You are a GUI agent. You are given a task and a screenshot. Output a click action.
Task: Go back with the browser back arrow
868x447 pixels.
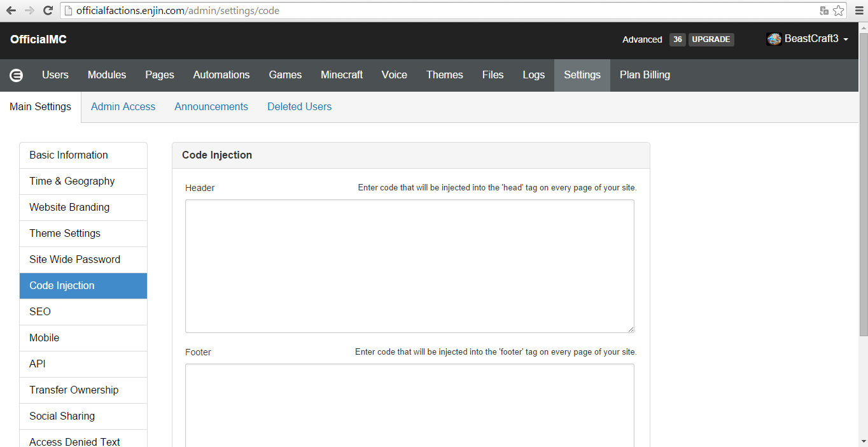tap(11, 10)
